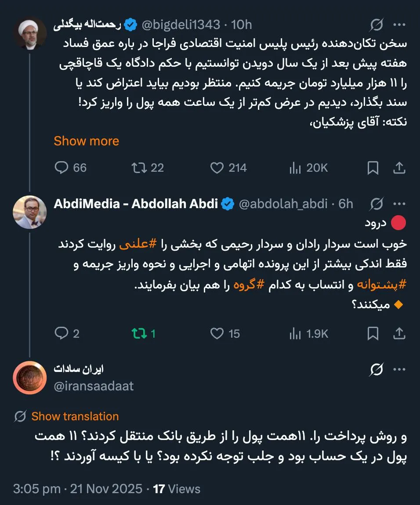Screen dimensions: 420x505
Task: Open Grok on the first tweet
Action: [x=376, y=25]
